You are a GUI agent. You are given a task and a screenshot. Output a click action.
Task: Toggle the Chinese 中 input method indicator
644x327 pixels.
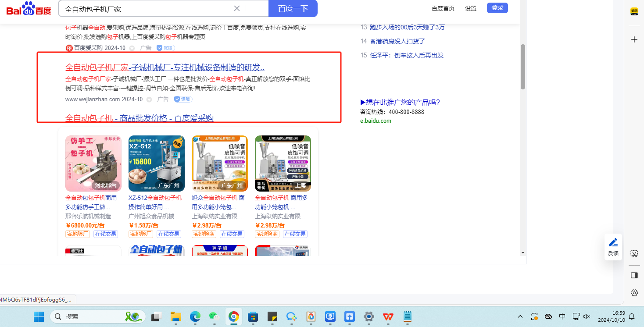click(562, 316)
